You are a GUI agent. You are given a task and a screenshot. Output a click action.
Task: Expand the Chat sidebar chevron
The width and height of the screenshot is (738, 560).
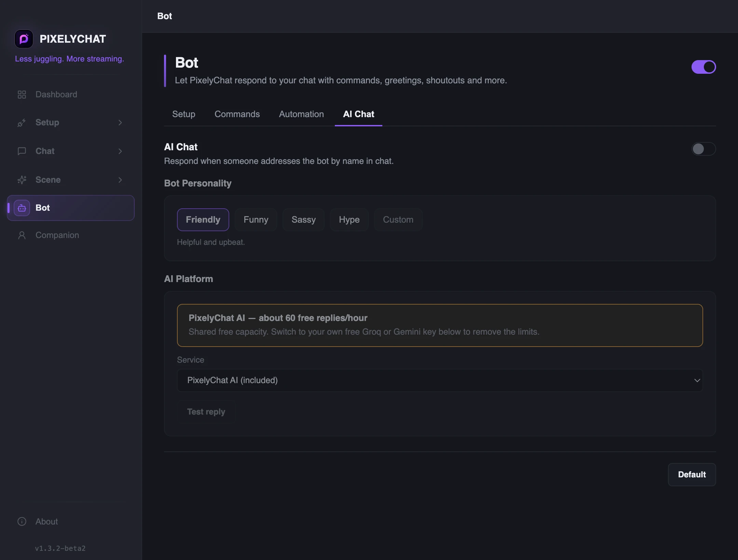120,151
